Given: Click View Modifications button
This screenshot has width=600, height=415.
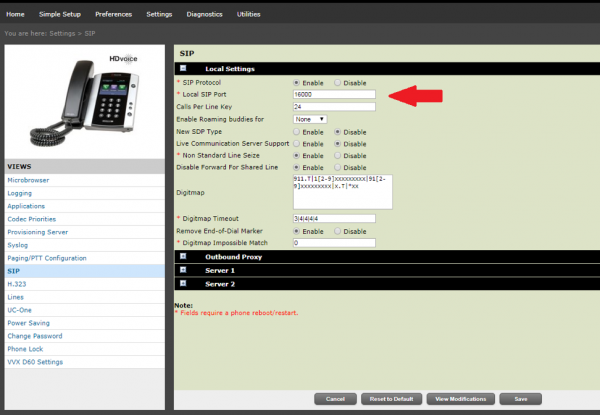Looking at the screenshot, I should [461, 399].
